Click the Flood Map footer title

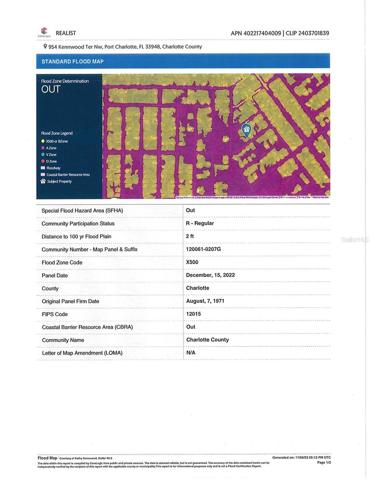pos(47,458)
